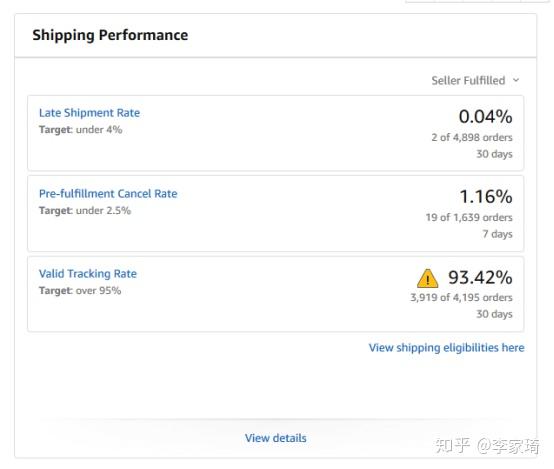Viewport: 554px width, 469px height.
Task: Click the 2 of 4,898 orders text
Action: [x=472, y=137]
